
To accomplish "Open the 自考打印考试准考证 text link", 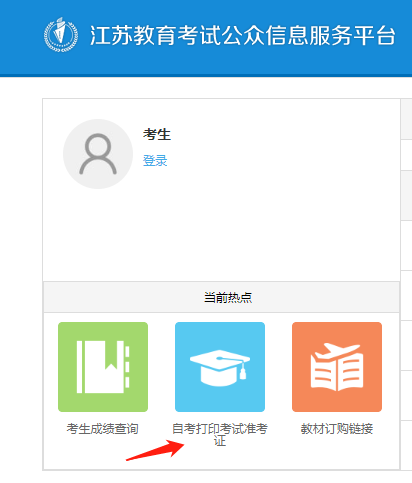I will pos(220,434).
